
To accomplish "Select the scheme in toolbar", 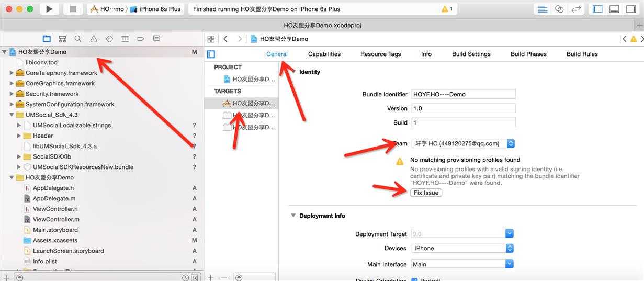I will 107,9.
